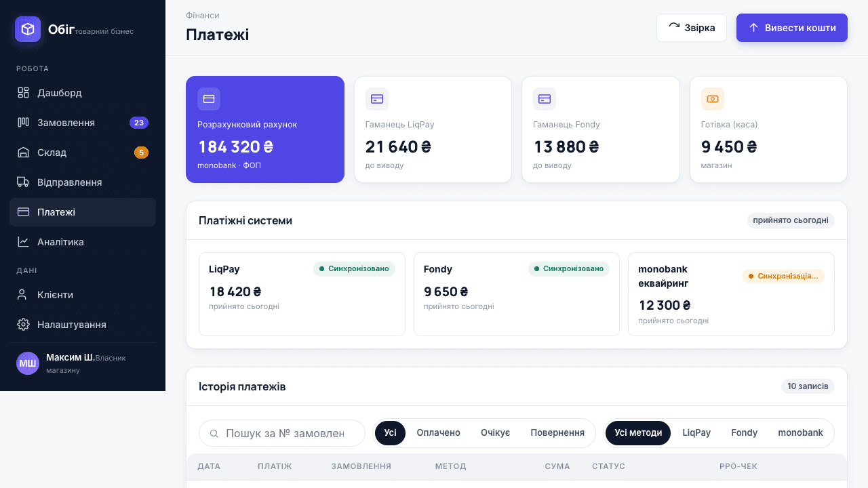Click the Платіж column header
The width and height of the screenshot is (868, 488).
pyautogui.click(x=275, y=466)
